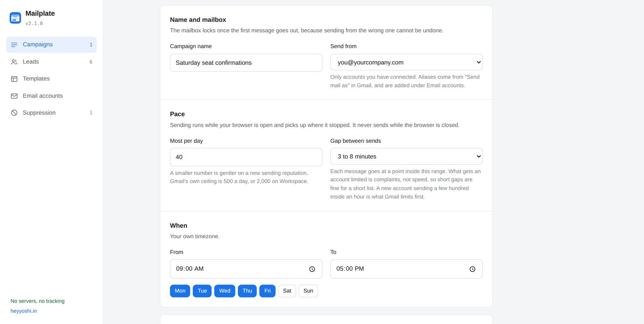Image resolution: width=644 pixels, height=324 pixels.
Task: Go to the Campaigns section
Action: click(52, 45)
